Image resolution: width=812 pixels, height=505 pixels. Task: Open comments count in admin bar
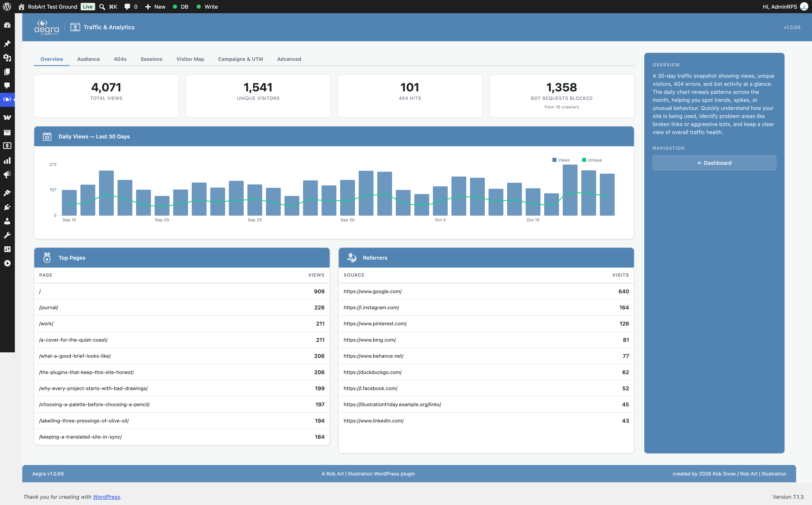[131, 7]
